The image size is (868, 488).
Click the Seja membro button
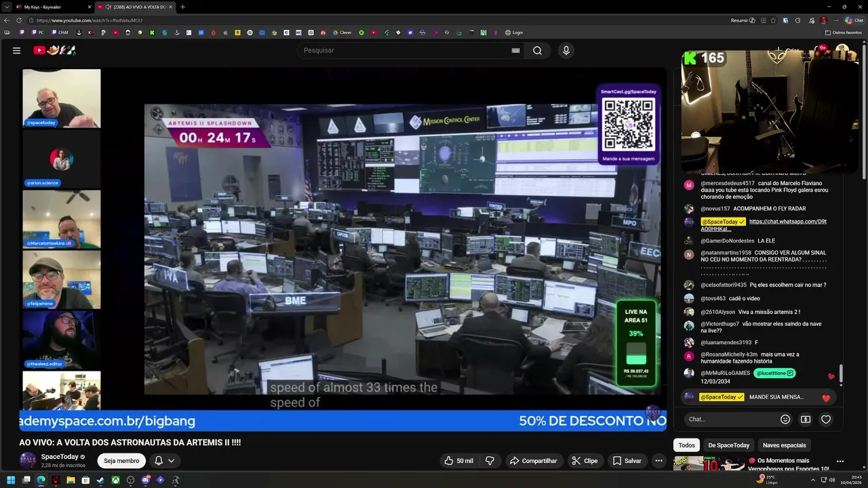(121, 461)
